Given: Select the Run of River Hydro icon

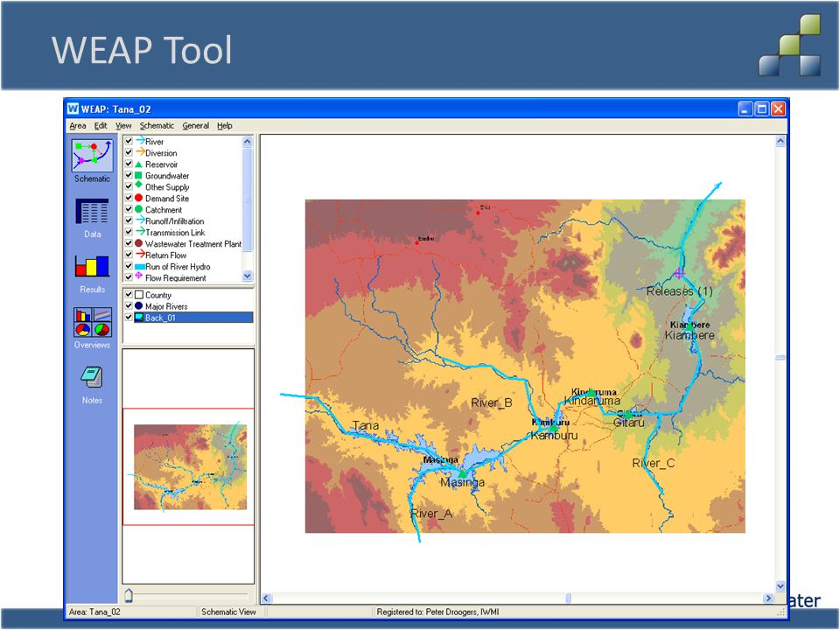Looking at the screenshot, I should click(140, 267).
